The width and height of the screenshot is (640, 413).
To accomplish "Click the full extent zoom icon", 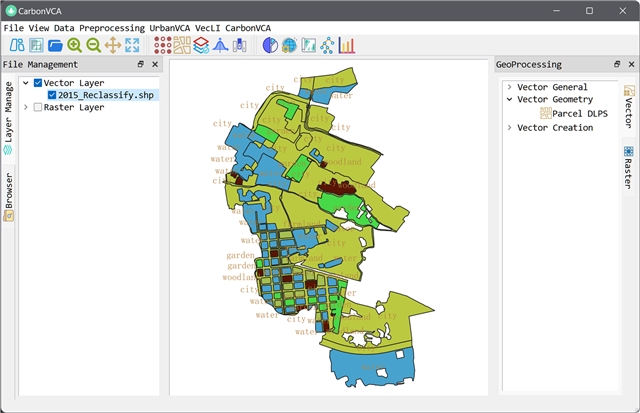I will (131, 45).
